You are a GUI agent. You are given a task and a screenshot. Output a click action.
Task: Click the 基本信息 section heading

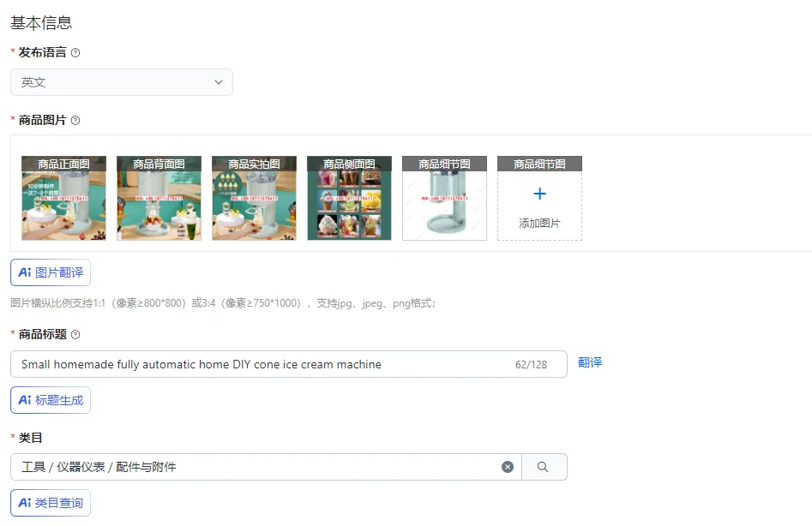[x=41, y=23]
